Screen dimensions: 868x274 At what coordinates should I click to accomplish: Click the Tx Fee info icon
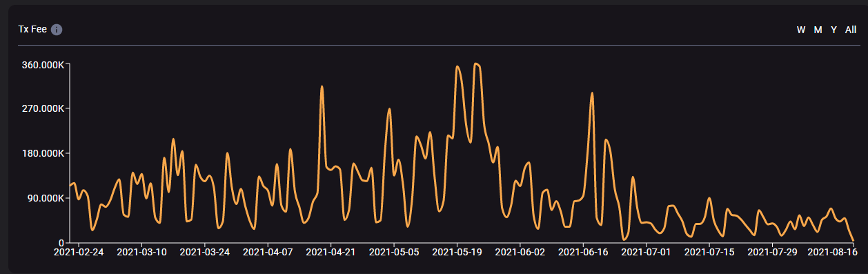coord(57,30)
